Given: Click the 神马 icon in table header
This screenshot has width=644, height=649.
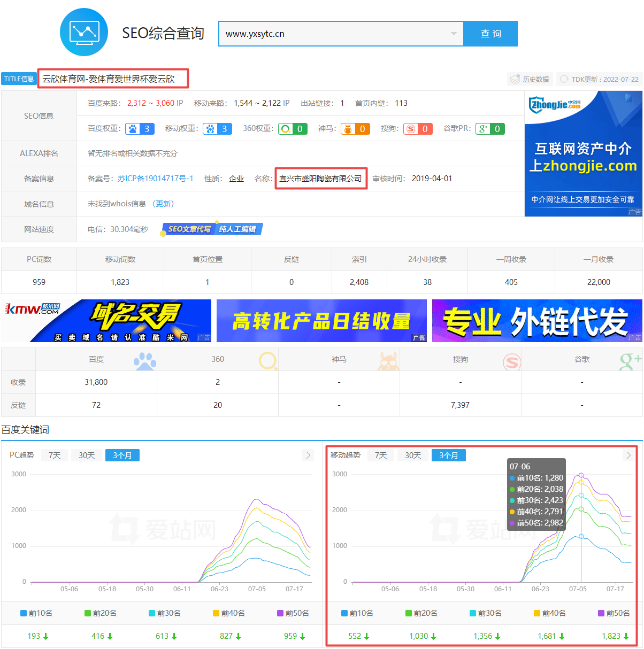Looking at the screenshot, I should [389, 361].
